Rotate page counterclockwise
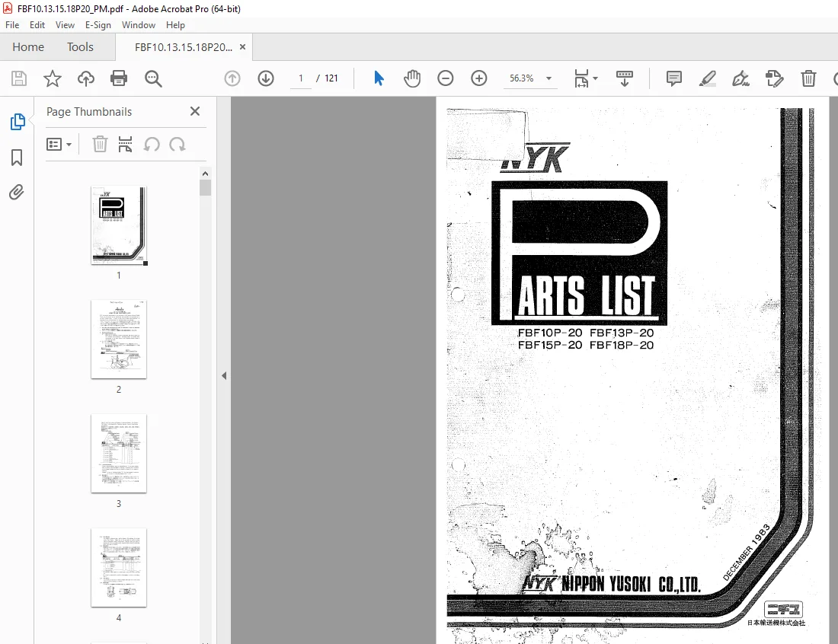 click(152, 144)
